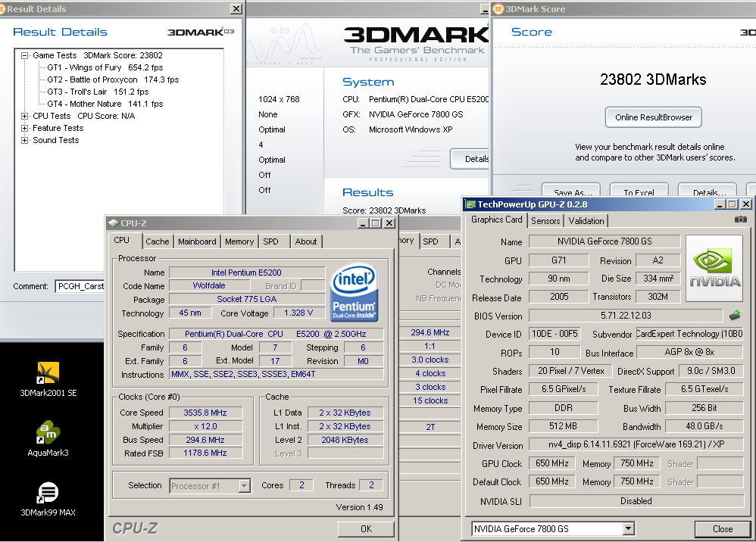This screenshot has width=756, height=542.
Task: Click the Level 2 2048 KBytes cache value
Action: [x=345, y=439]
